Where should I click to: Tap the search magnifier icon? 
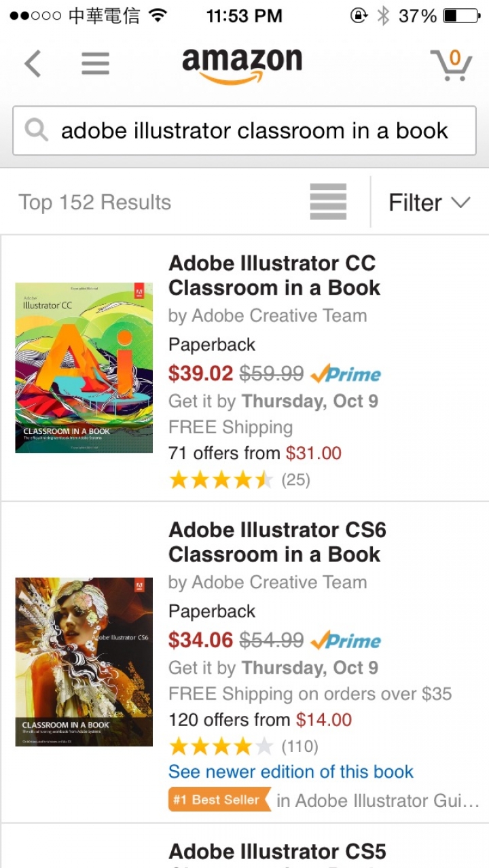37,130
